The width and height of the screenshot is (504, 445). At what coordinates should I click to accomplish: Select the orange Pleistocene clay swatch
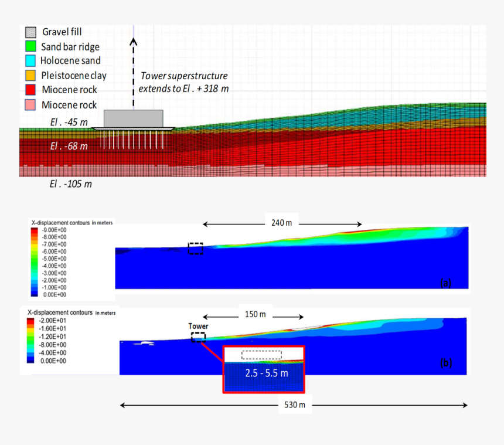(31, 75)
